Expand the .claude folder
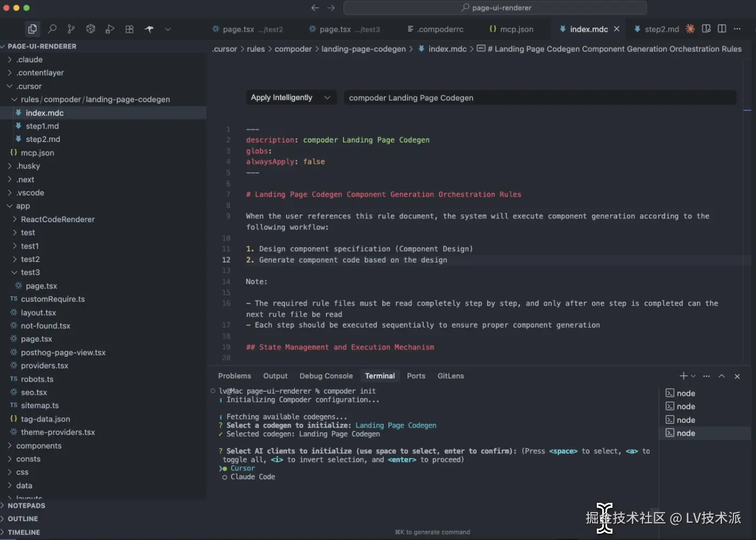Image resolution: width=756 pixels, height=540 pixels. point(103,60)
